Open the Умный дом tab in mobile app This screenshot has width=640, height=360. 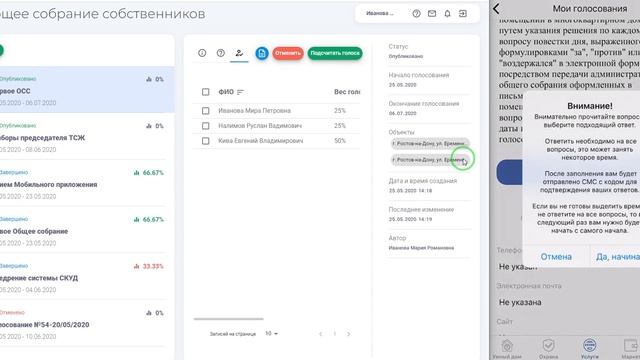click(507, 348)
